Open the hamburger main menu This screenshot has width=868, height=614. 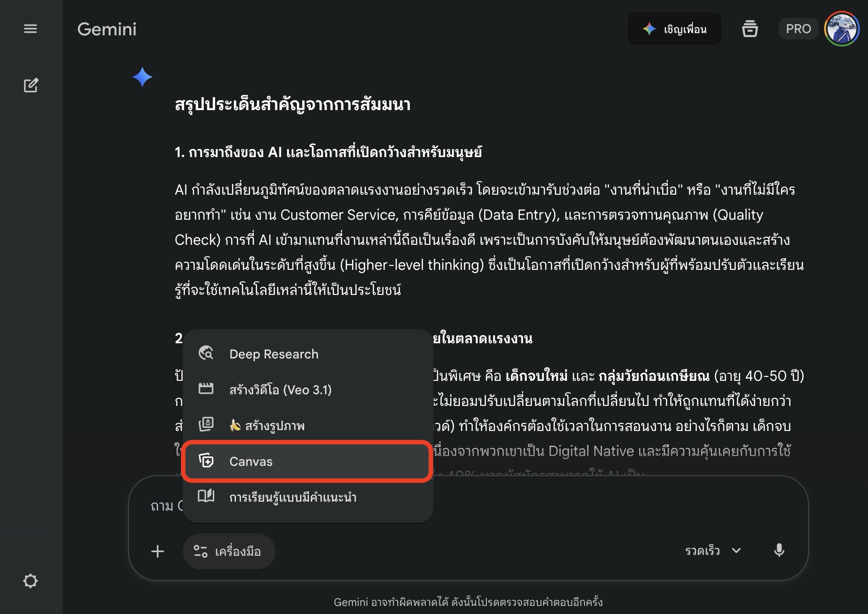pyautogui.click(x=30, y=29)
